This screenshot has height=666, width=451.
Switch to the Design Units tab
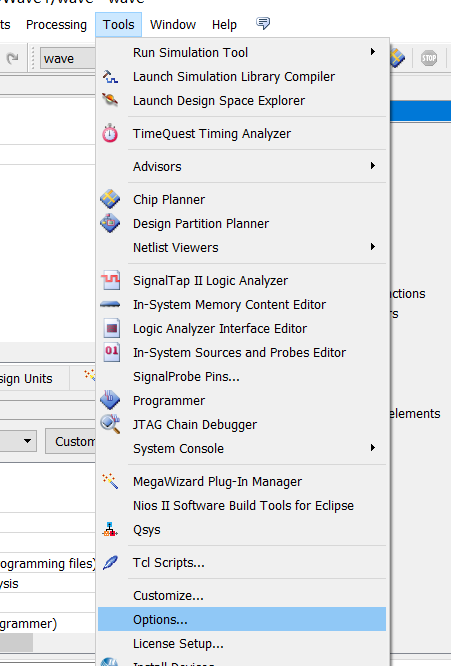34,378
